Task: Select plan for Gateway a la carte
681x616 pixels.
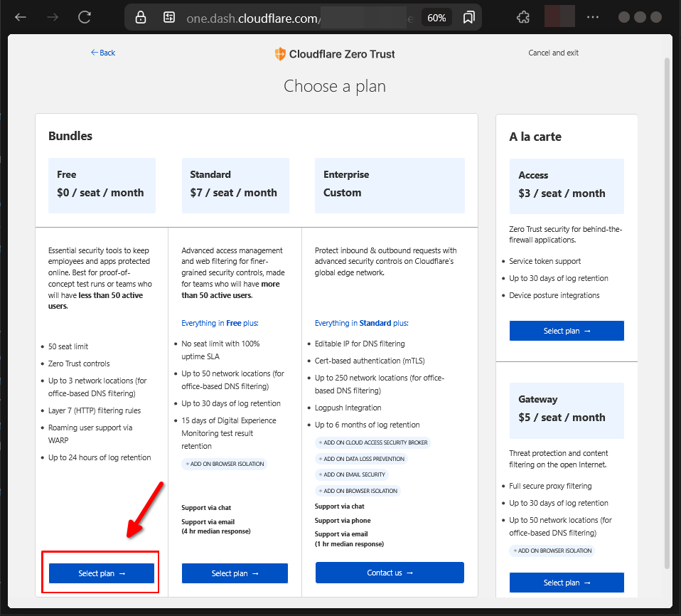Action: point(567,583)
